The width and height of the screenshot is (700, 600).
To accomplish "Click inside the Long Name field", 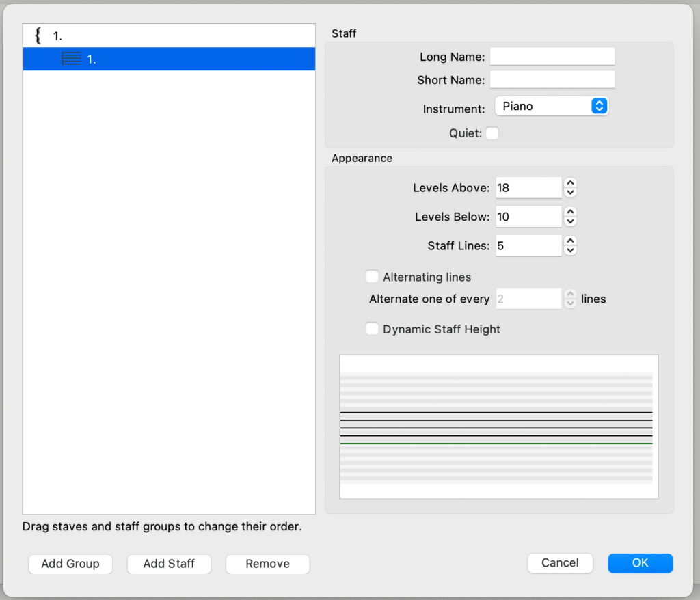I will [x=552, y=56].
